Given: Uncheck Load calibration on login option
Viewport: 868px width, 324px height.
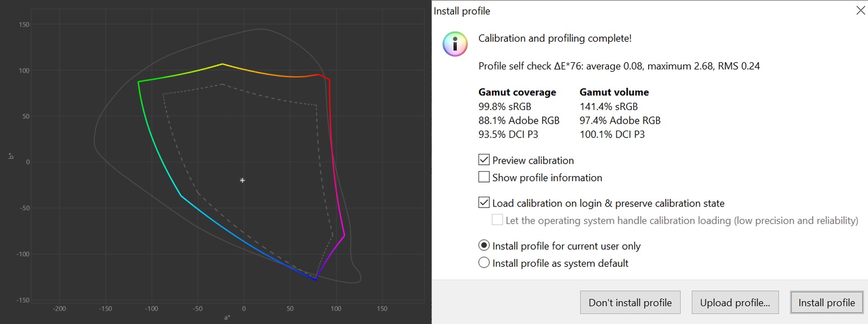Looking at the screenshot, I should tap(484, 203).
